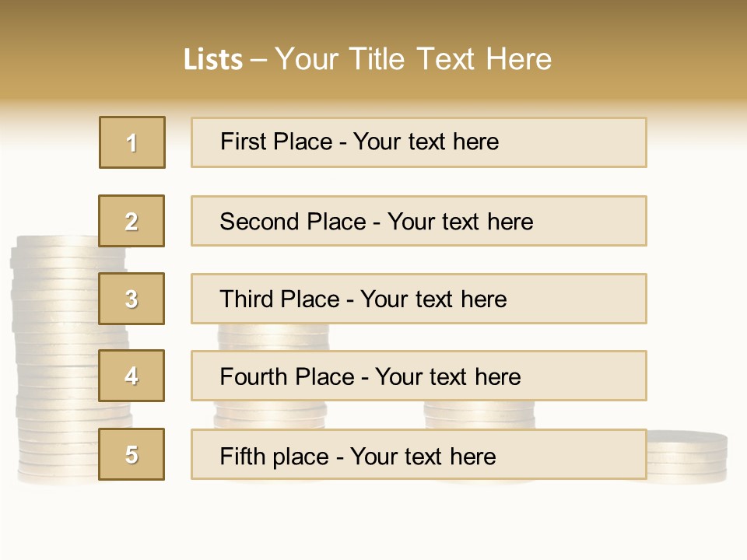The width and height of the screenshot is (747, 560).
Task: Click the words Your text here in Fifth place
Action: pyautogui.click(x=423, y=457)
